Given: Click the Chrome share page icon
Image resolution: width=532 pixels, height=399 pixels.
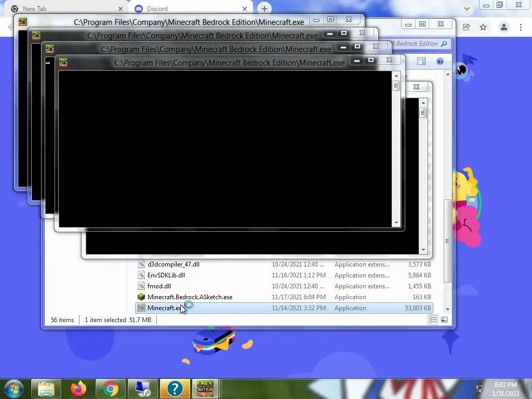Looking at the screenshot, I should 467,27.
